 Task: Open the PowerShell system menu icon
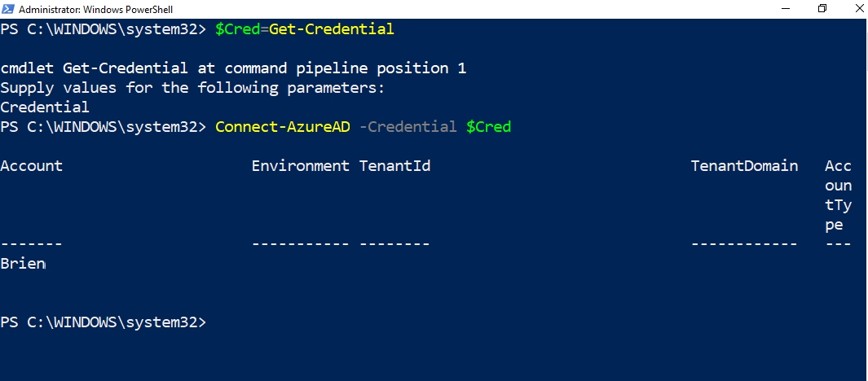click(8, 10)
